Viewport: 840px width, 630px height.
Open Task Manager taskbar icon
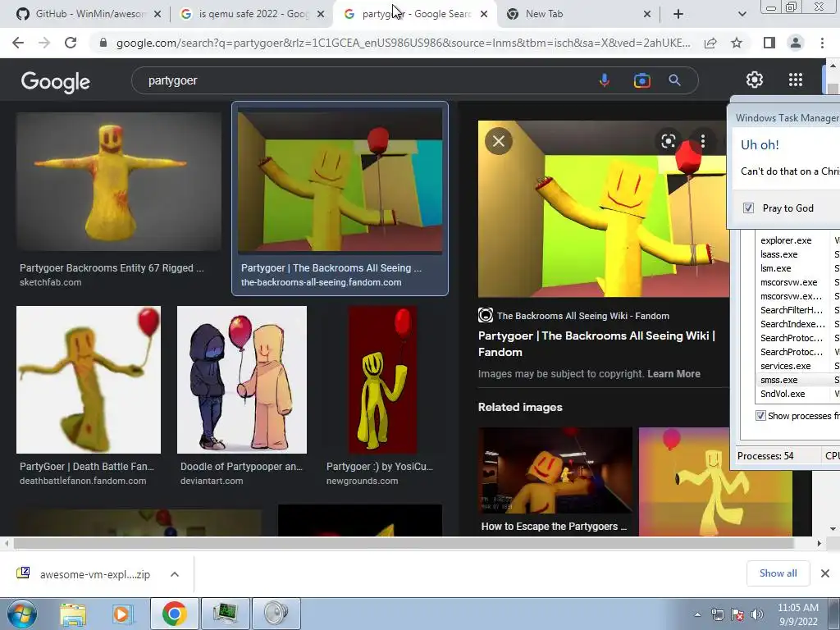226,614
